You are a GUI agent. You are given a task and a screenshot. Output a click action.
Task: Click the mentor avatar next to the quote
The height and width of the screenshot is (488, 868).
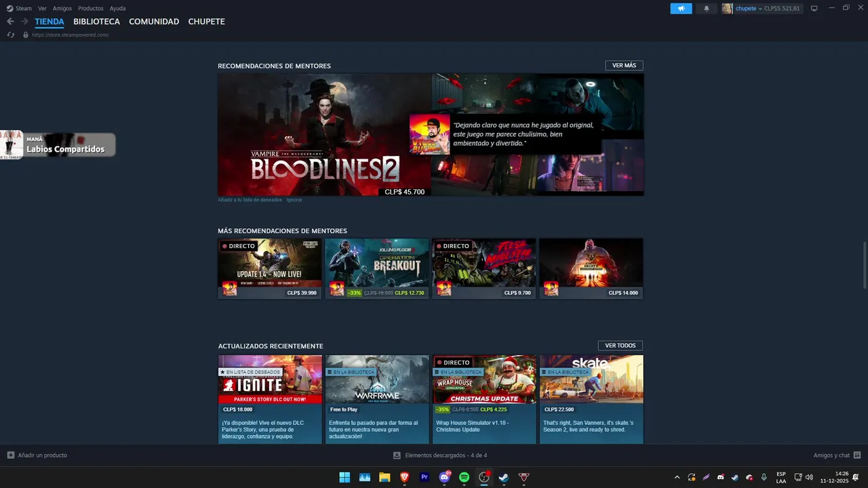click(x=429, y=134)
